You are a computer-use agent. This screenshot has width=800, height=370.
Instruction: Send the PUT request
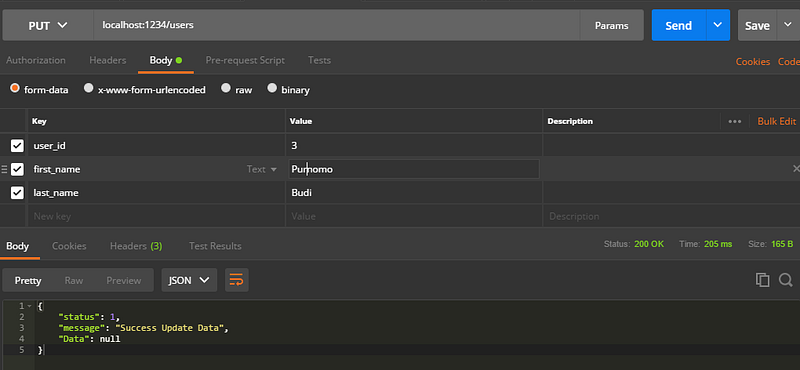coord(679,25)
